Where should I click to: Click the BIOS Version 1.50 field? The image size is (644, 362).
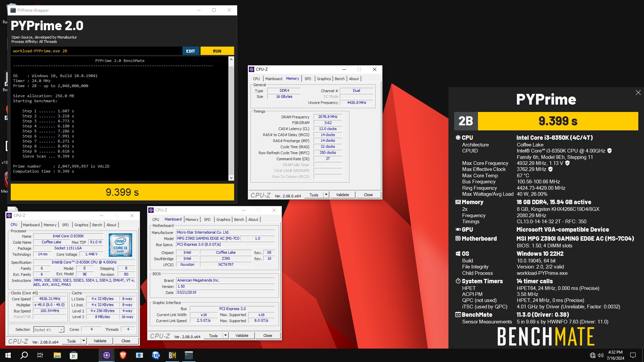click(x=226, y=286)
